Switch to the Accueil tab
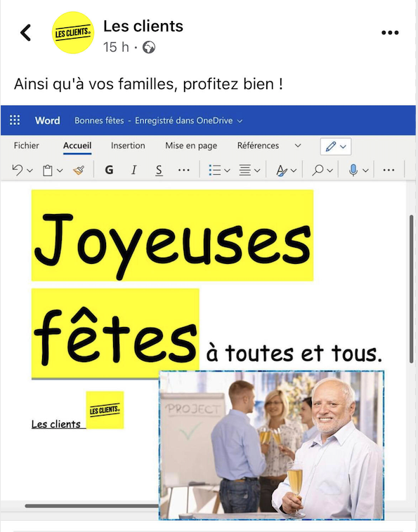Screen dimensions: 418x532 (77, 145)
